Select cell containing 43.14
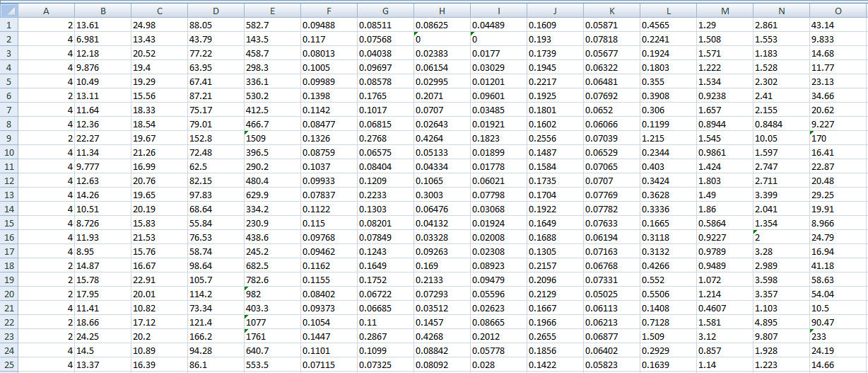This screenshot has height=373, width=868. pyautogui.click(x=838, y=25)
